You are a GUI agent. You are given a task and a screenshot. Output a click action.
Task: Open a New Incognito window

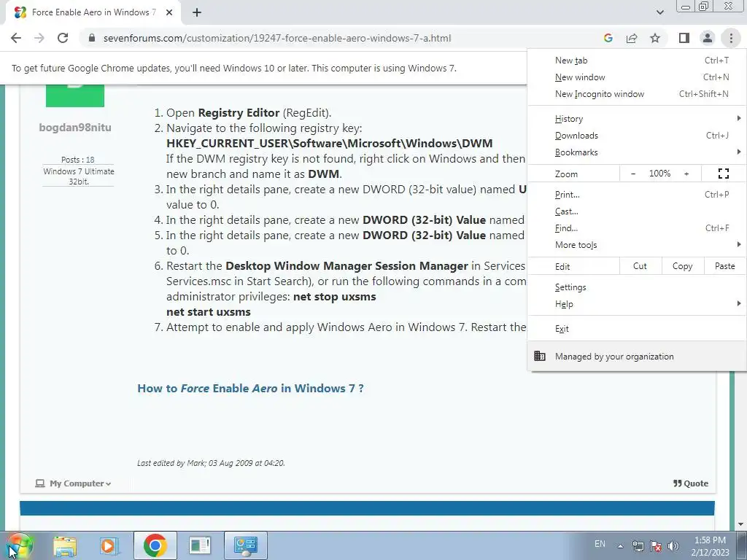point(637,94)
